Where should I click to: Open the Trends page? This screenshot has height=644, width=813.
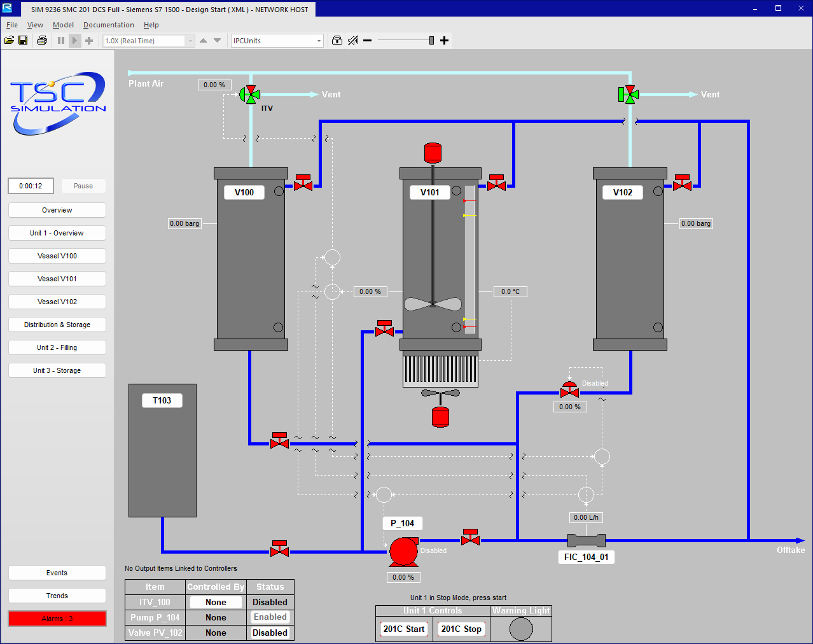(57, 596)
